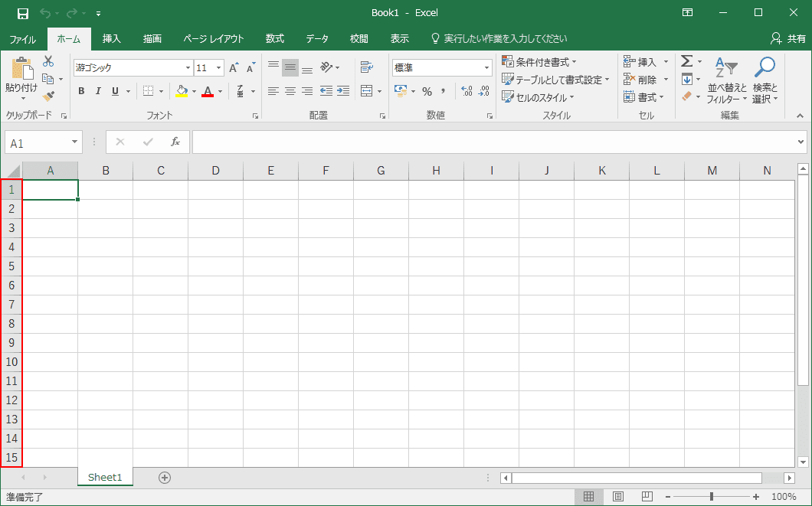Apply yellow fill color bucket

(x=182, y=92)
